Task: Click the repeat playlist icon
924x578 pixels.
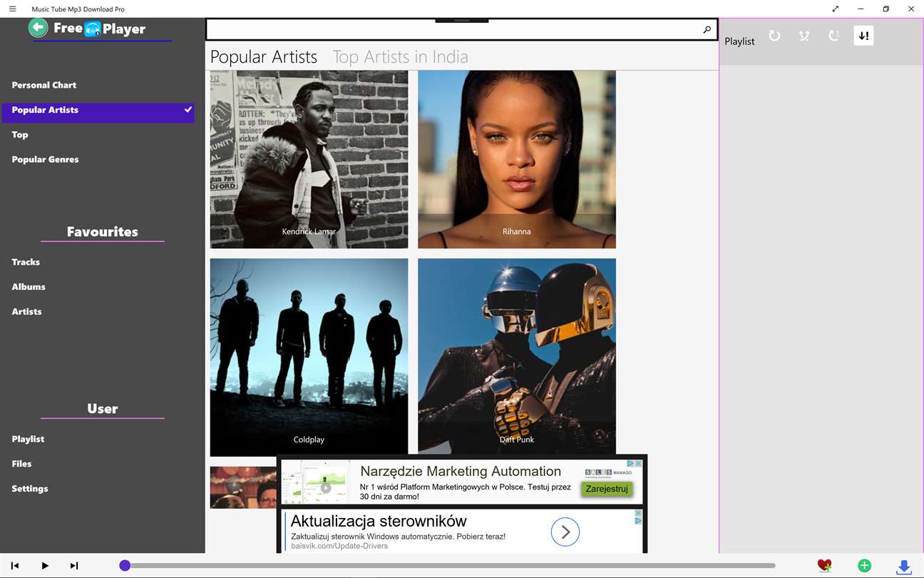Action: point(774,36)
